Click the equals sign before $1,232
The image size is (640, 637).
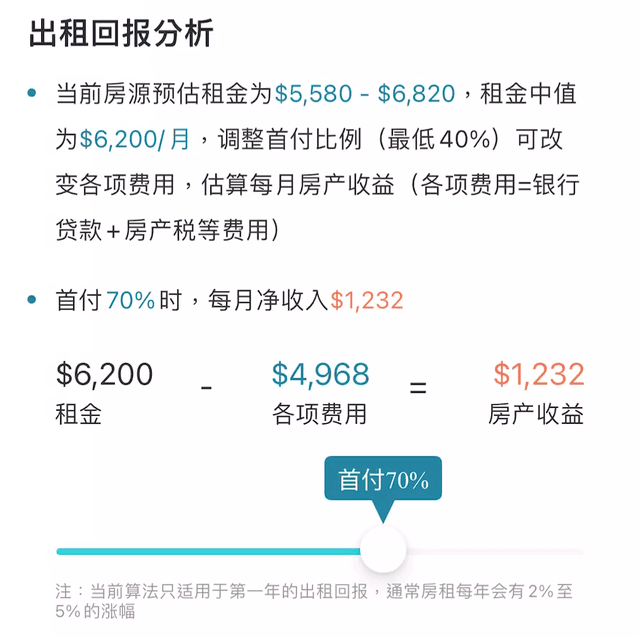(x=418, y=387)
